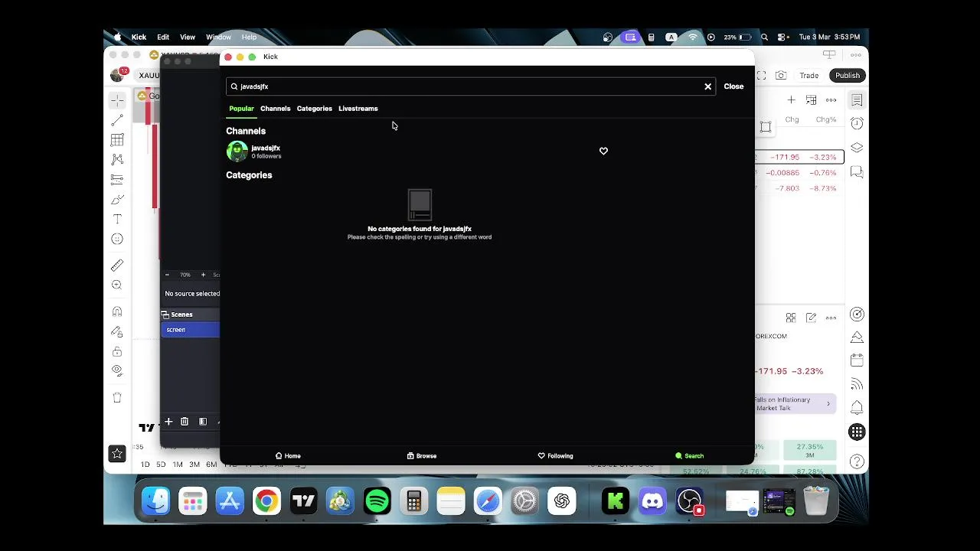Expand 'Falls on Inflationary Market Talk' news
980x551 pixels.
(795, 403)
